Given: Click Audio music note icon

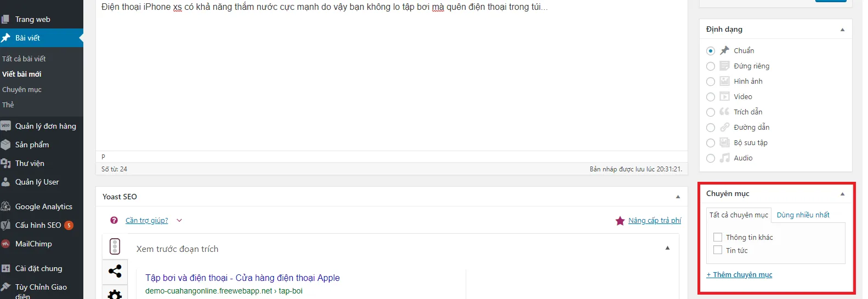Looking at the screenshot, I should click(x=724, y=158).
